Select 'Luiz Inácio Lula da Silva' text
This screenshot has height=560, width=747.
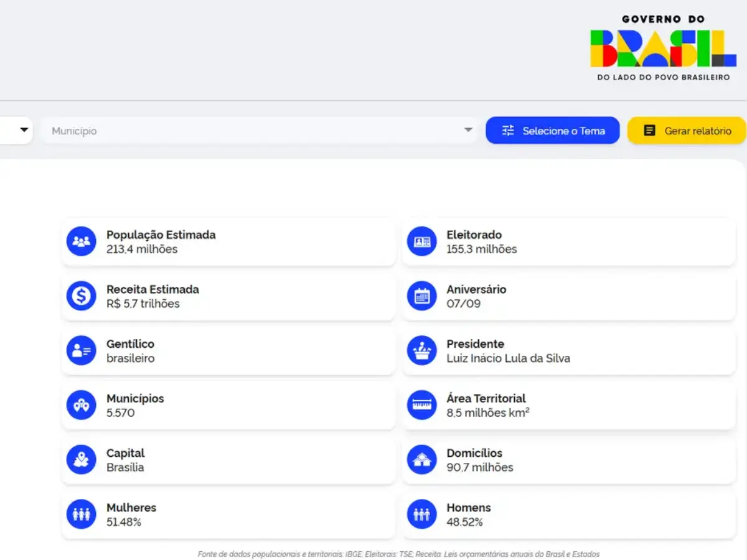pyautogui.click(x=509, y=358)
